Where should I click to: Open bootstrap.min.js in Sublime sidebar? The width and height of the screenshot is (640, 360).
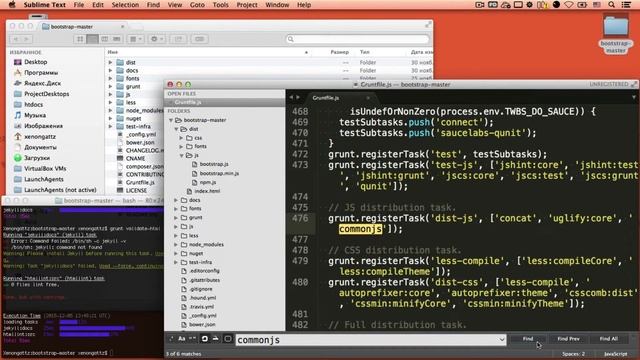(219, 173)
